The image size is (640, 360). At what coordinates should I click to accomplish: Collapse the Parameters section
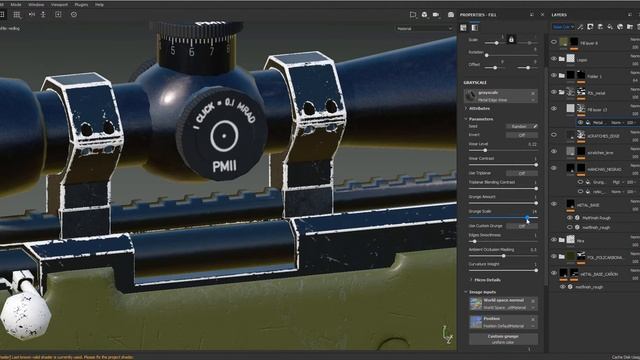tap(478, 119)
